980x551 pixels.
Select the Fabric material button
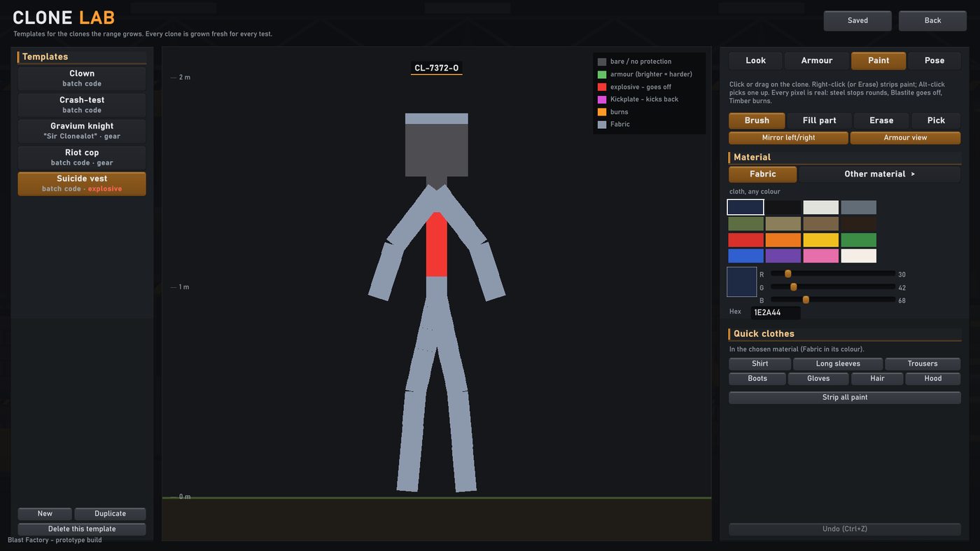[x=762, y=174]
